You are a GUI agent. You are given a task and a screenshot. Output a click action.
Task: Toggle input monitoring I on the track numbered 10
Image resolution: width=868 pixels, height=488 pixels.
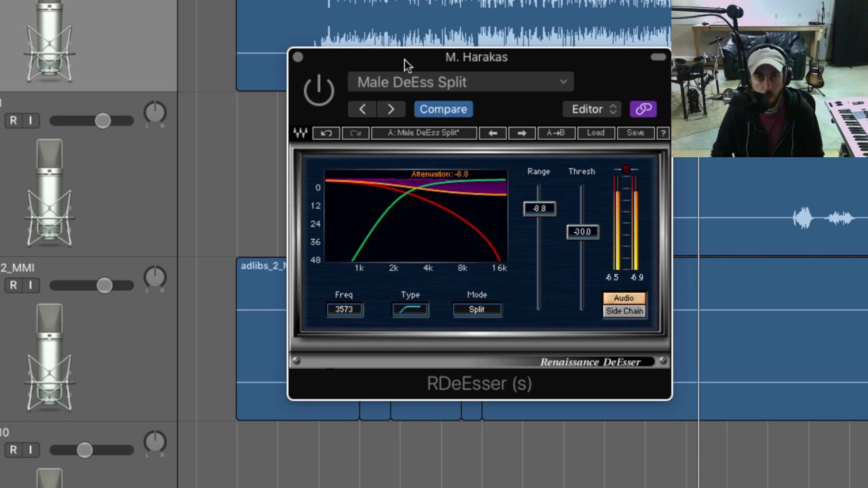point(30,450)
